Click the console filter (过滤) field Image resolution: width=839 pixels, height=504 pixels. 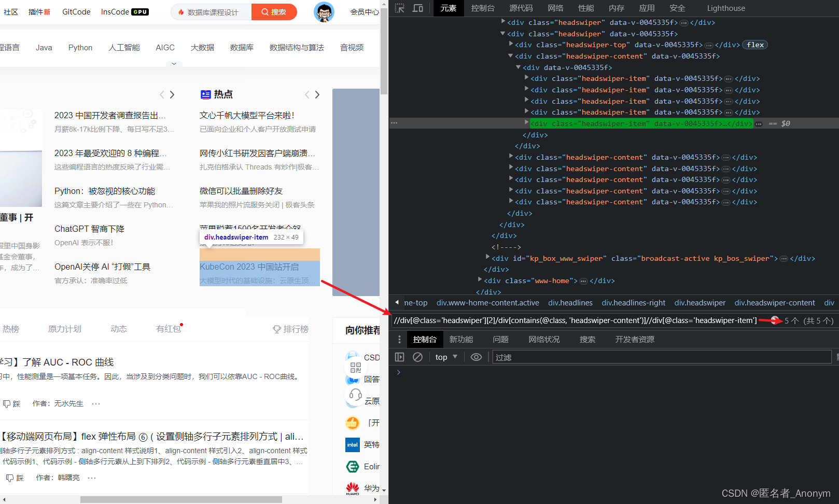coord(662,357)
